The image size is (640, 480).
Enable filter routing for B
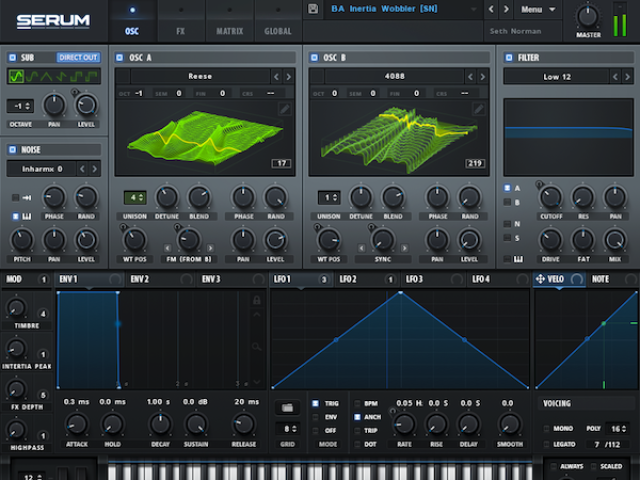(x=507, y=202)
